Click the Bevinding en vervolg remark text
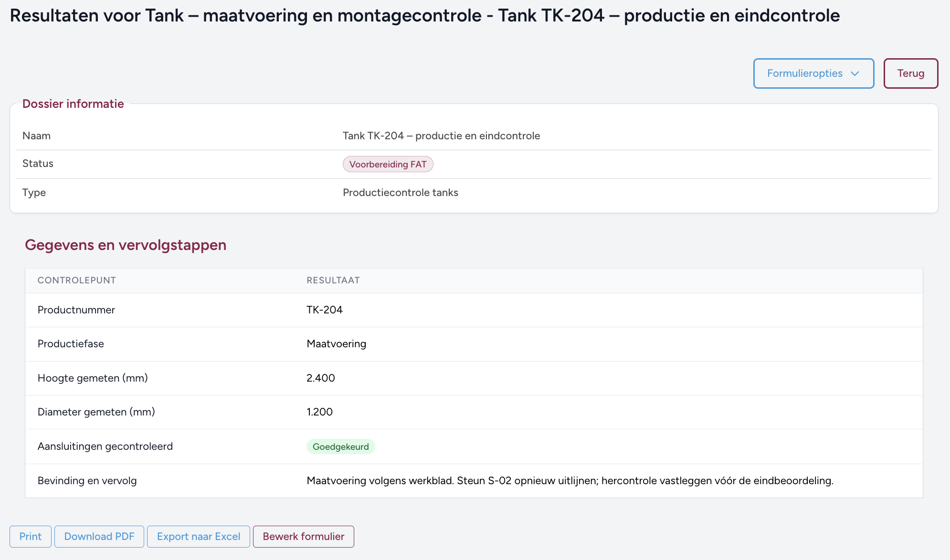The width and height of the screenshot is (950, 560). click(570, 480)
